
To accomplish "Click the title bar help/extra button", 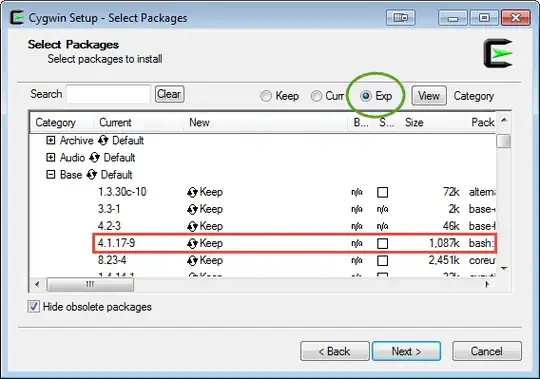I will click(401, 17).
